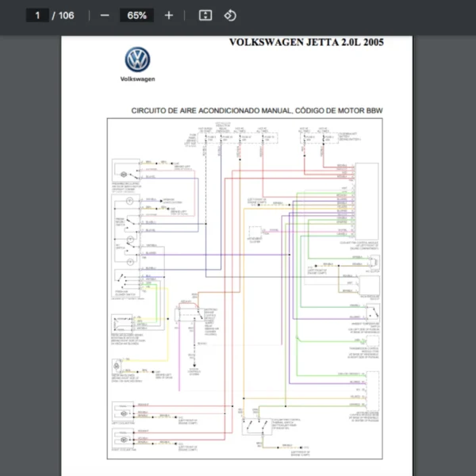Click the current page number field
The width and height of the screenshot is (476, 476).
tap(37, 15)
